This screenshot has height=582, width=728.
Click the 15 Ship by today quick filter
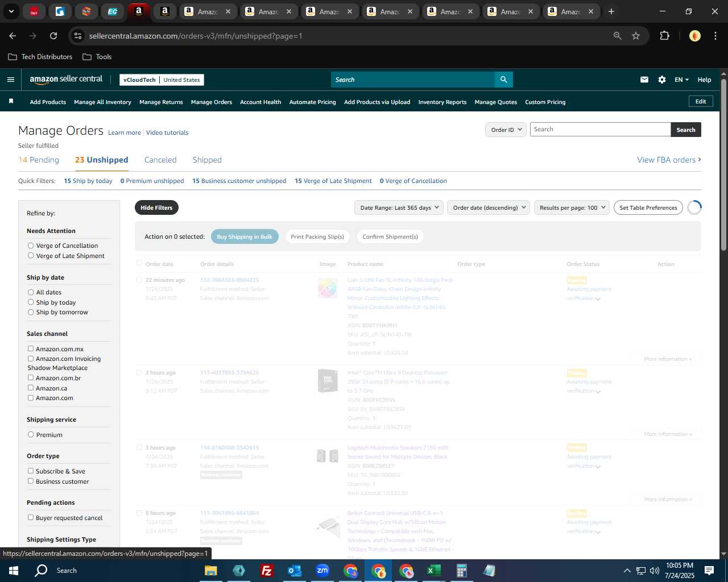pyautogui.click(x=88, y=181)
